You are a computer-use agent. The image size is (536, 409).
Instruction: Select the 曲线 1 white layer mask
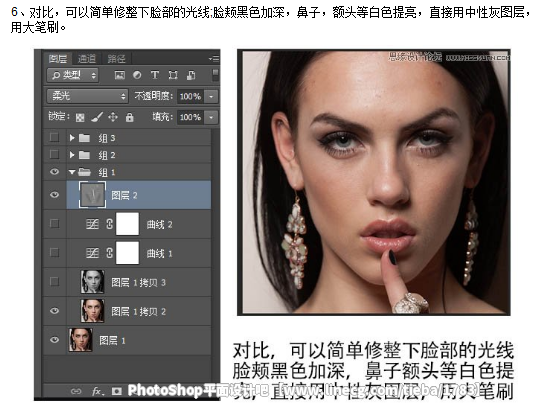(x=128, y=253)
